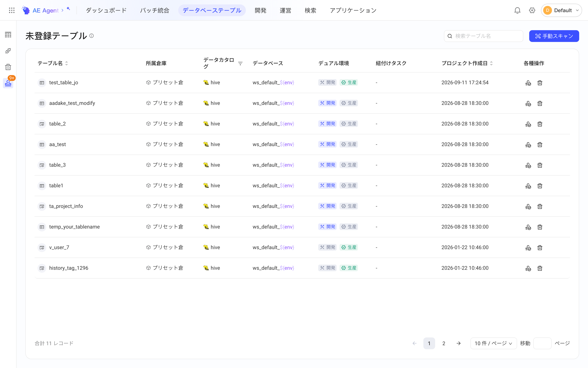This screenshot has width=588, height=368.
Task: Delete the temp_your_tablename row
Action: pyautogui.click(x=540, y=227)
